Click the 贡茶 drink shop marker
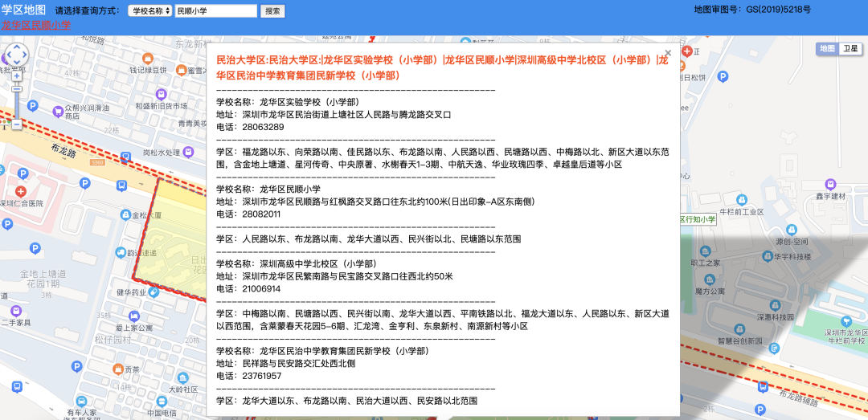 pos(117,369)
